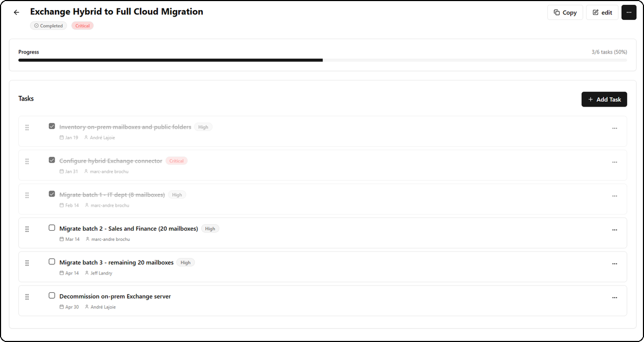644x342 pixels.
Task: Click the Completed status badge
Action: tap(49, 26)
